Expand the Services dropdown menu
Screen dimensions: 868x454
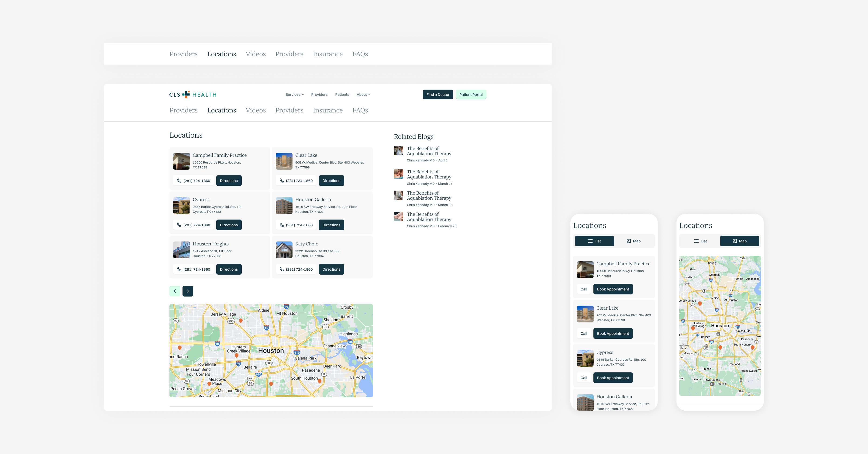(295, 94)
